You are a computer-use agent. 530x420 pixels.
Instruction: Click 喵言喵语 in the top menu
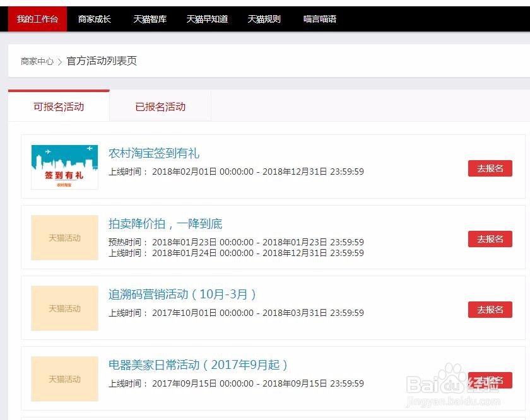320,19
